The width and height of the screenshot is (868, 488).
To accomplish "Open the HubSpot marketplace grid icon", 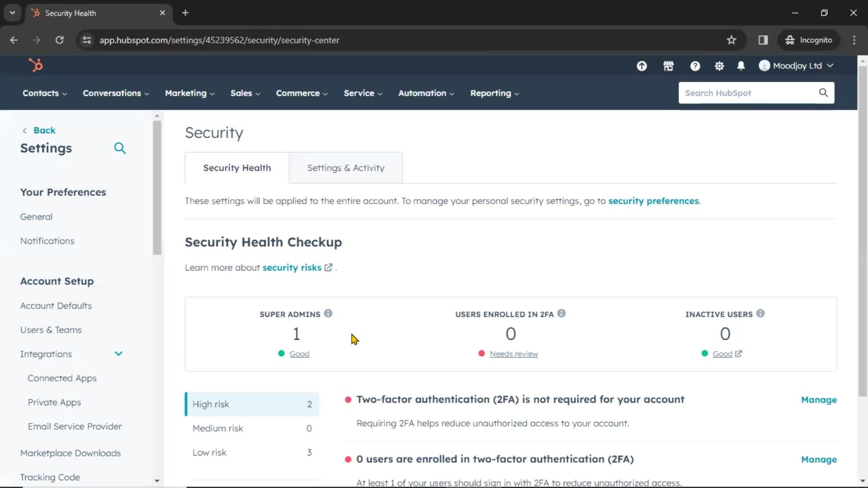I will [x=669, y=66].
